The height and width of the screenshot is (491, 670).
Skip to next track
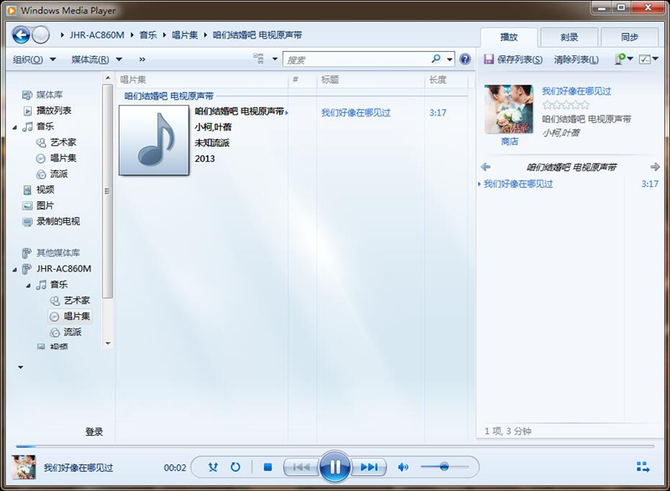(x=369, y=467)
